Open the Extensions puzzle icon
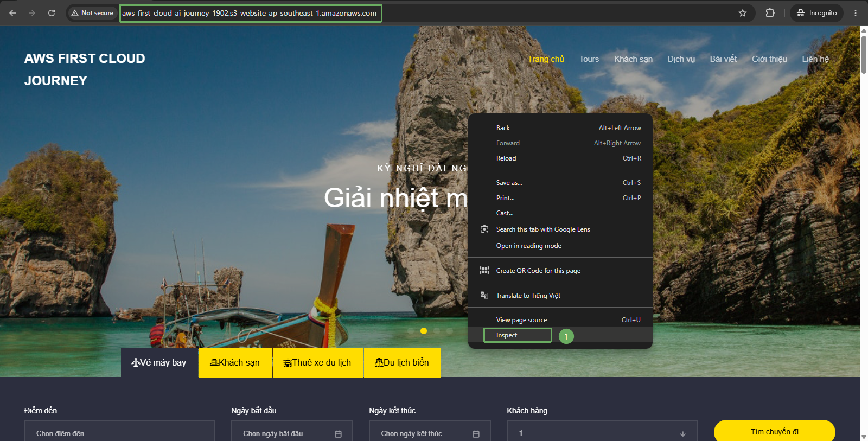The height and width of the screenshot is (441, 868). click(770, 13)
